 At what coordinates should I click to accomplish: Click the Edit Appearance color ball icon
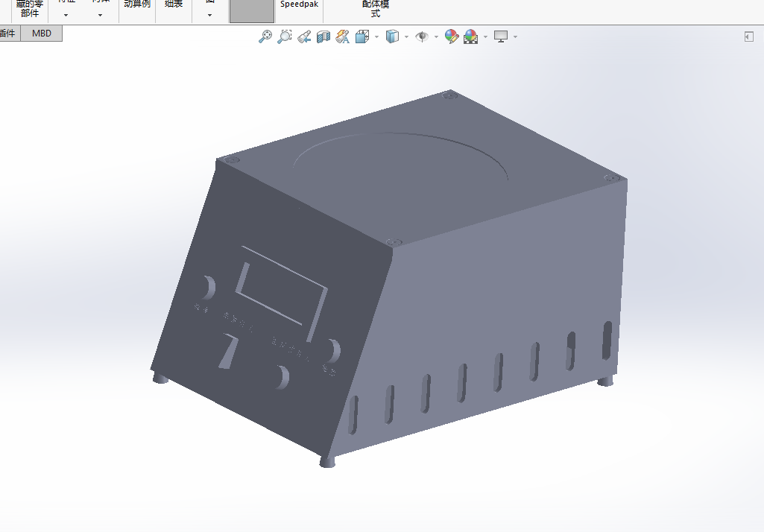point(452,37)
